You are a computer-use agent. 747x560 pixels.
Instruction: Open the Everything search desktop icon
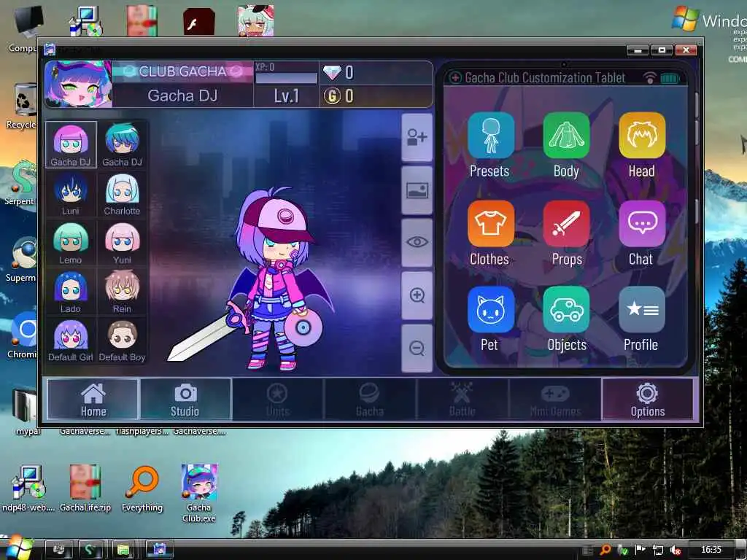click(142, 489)
